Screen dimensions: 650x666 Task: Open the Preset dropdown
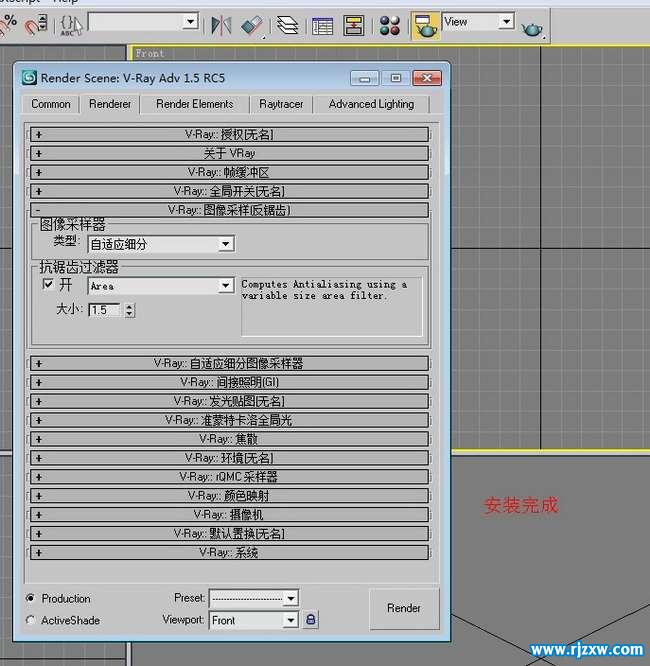click(254, 598)
